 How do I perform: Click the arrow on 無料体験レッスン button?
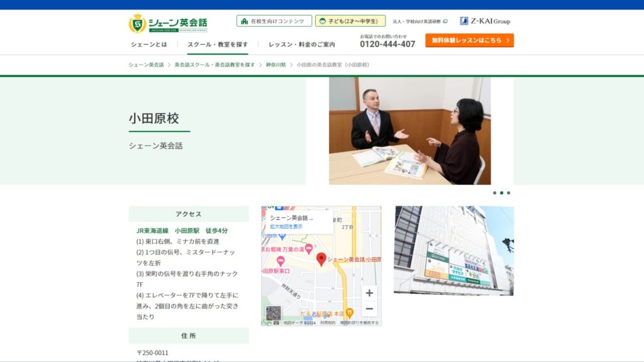508,40
